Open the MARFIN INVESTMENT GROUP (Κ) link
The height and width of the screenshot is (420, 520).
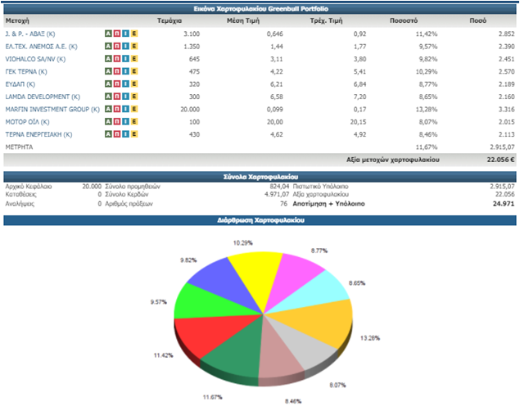point(52,110)
